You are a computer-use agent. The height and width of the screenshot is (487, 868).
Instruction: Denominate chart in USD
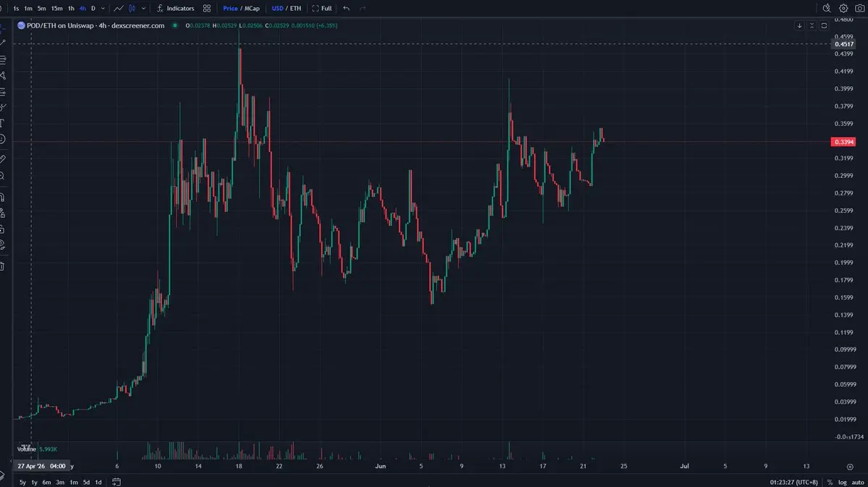(277, 9)
